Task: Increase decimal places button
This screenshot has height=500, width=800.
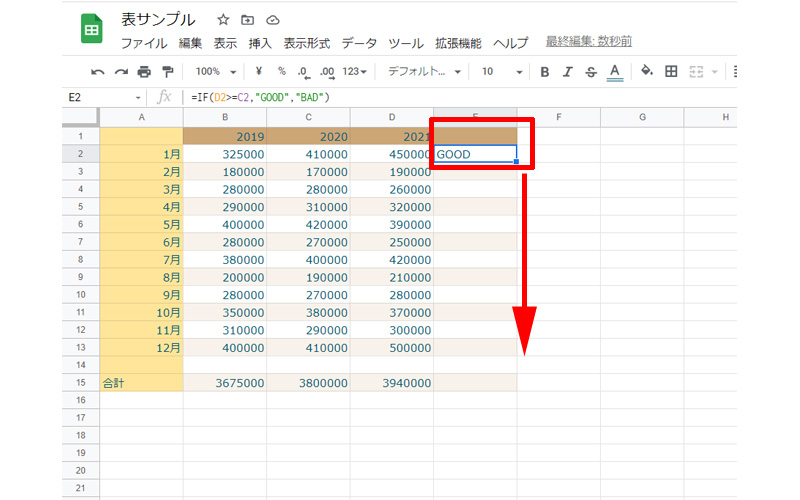Action: (x=328, y=72)
